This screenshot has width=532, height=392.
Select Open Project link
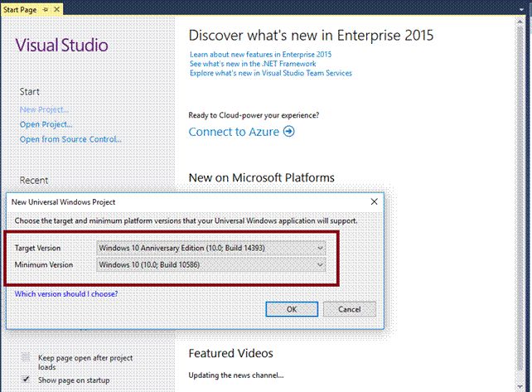coord(46,124)
